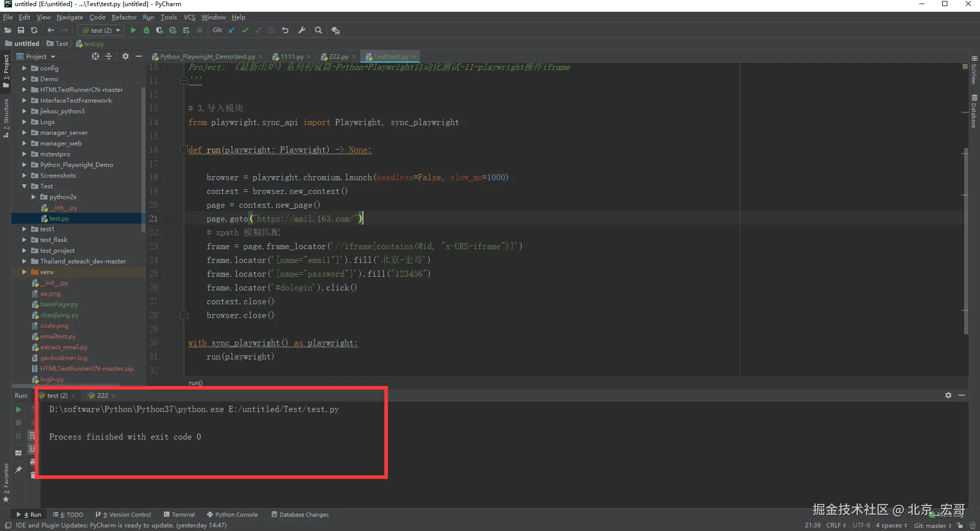
Task: Toggle soft-wrap icon in Run console
Action: pyautogui.click(x=32, y=436)
